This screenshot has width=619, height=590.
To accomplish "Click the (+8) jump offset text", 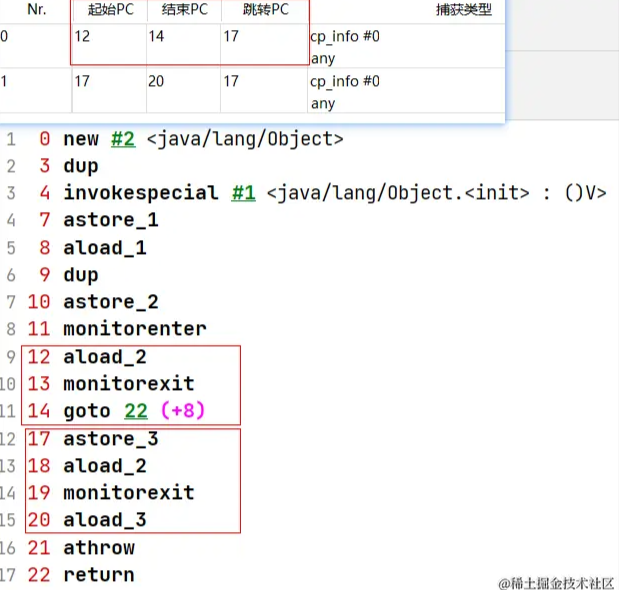I will 183,410.
